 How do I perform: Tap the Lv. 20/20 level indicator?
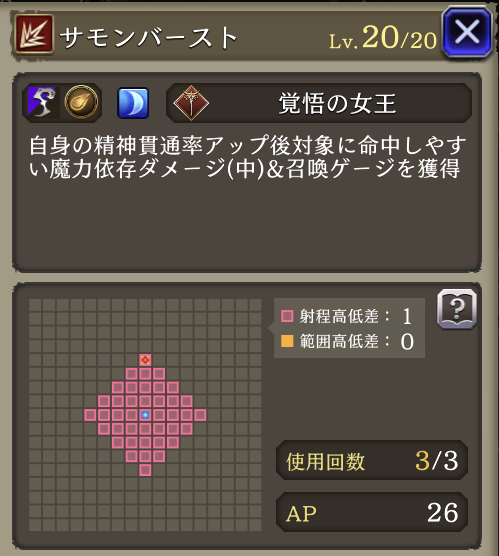(x=383, y=38)
